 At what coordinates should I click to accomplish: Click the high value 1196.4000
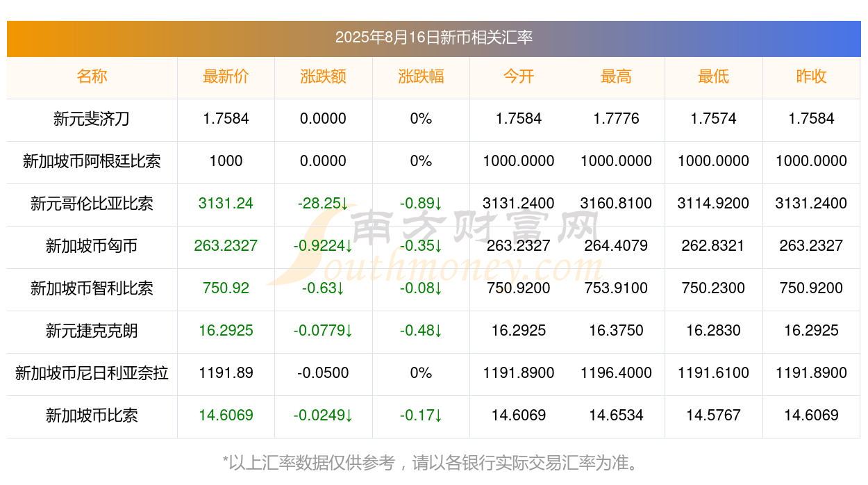[616, 373]
